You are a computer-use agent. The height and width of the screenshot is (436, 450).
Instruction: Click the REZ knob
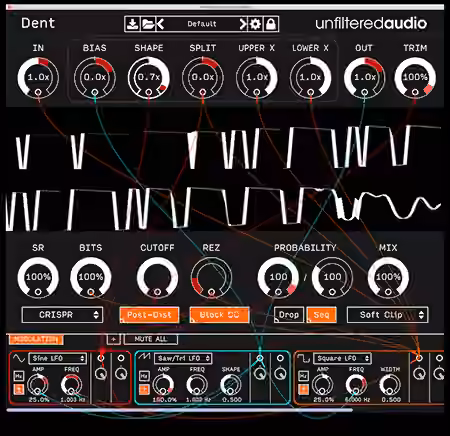211,277
